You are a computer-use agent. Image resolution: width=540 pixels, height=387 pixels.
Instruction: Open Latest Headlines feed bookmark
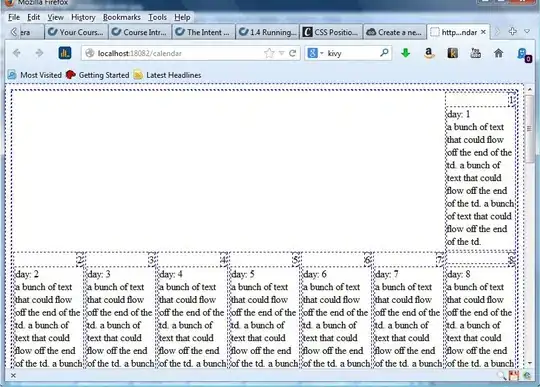click(x=167, y=75)
